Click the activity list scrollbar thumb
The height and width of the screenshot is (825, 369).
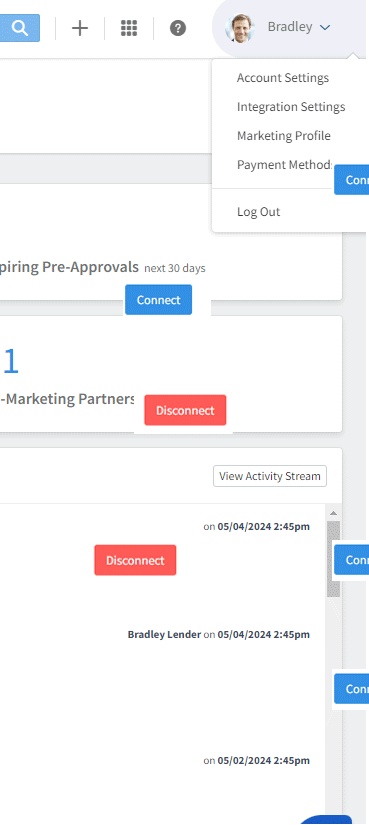click(333, 559)
